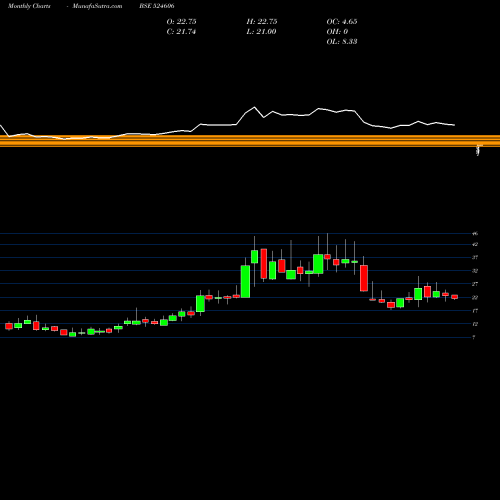
Task: Click the open value "O: 22.75"
Action: point(181,22)
